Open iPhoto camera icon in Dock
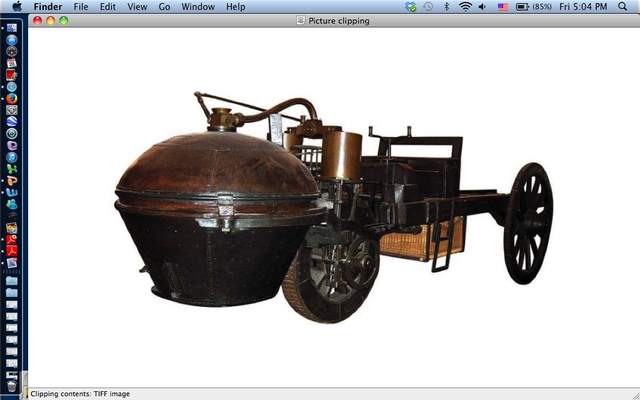This screenshot has height=400, width=640. tap(12, 228)
